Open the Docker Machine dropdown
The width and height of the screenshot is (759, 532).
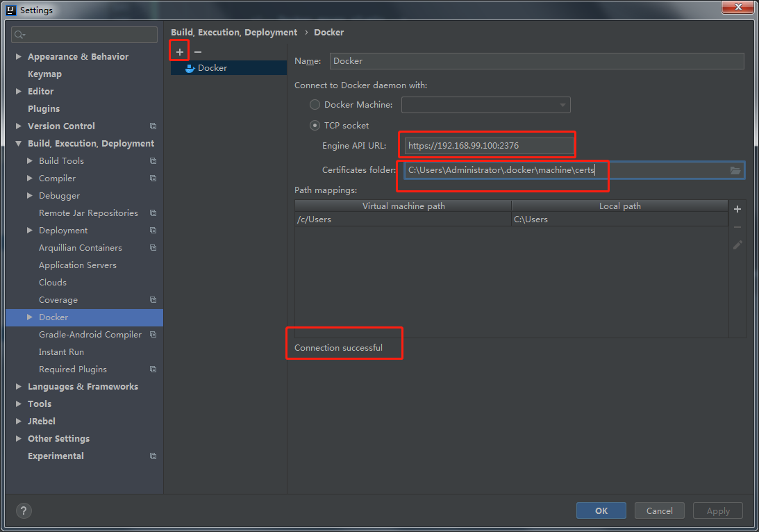coord(564,104)
